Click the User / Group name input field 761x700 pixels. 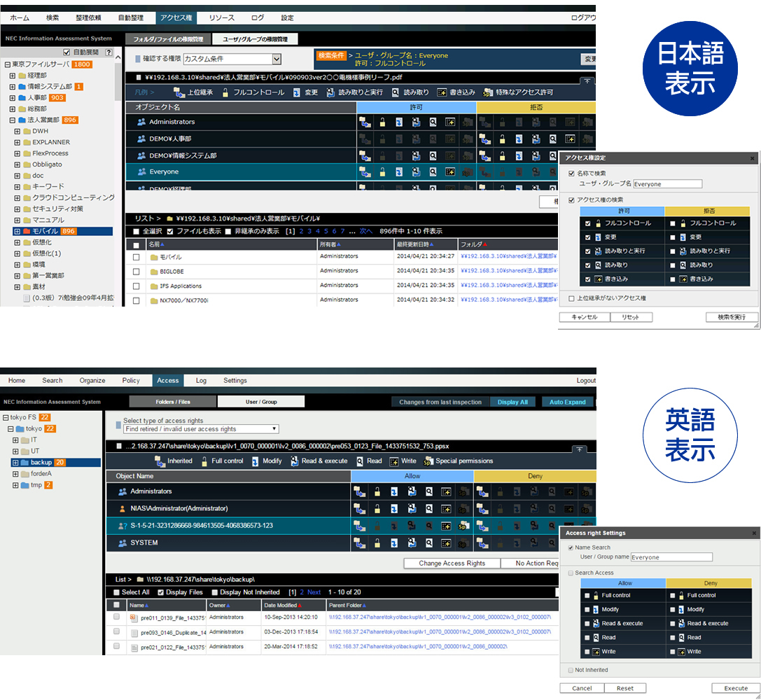coord(671,557)
